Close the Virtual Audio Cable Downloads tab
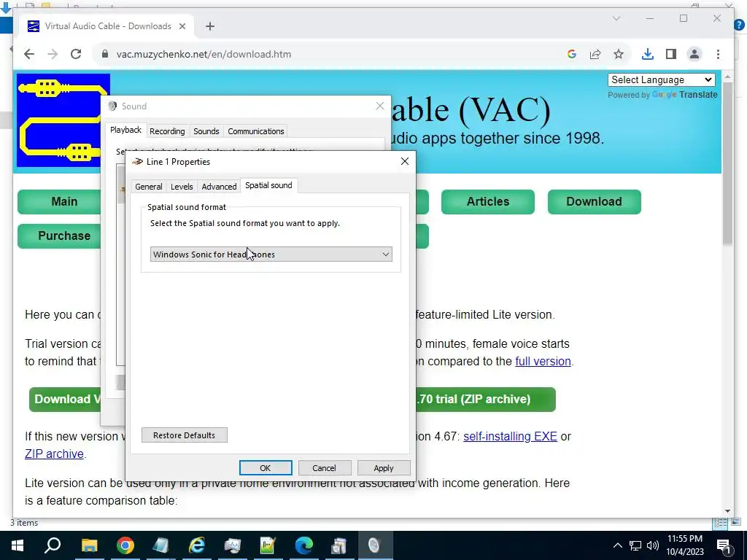 tap(182, 26)
